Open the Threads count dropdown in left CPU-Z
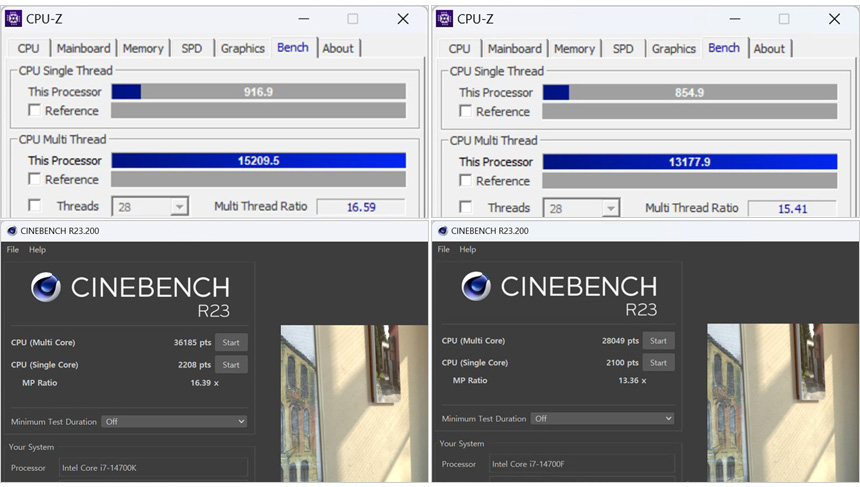The width and height of the screenshot is (860, 487). point(178,207)
